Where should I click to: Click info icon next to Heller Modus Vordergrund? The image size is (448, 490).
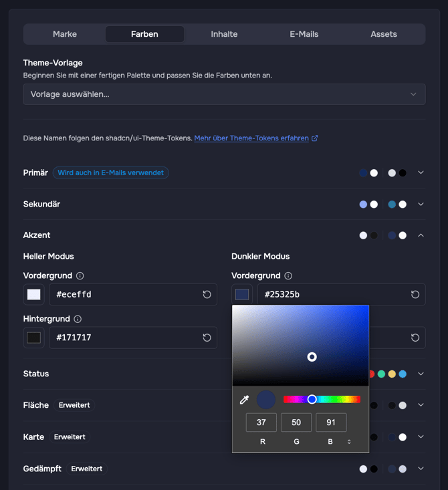tap(80, 275)
